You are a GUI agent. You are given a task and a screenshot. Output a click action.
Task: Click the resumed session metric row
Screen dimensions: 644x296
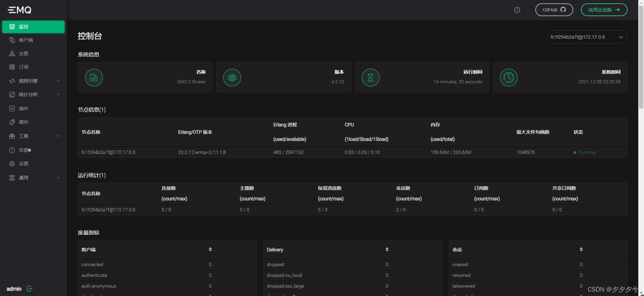[538, 275]
